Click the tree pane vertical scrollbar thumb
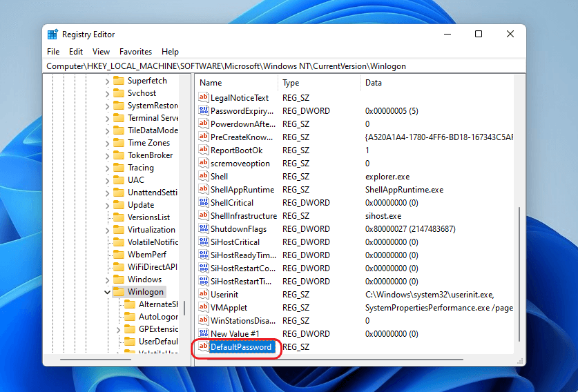Screen dimensions: 578x392 pyautogui.click(x=184, y=308)
